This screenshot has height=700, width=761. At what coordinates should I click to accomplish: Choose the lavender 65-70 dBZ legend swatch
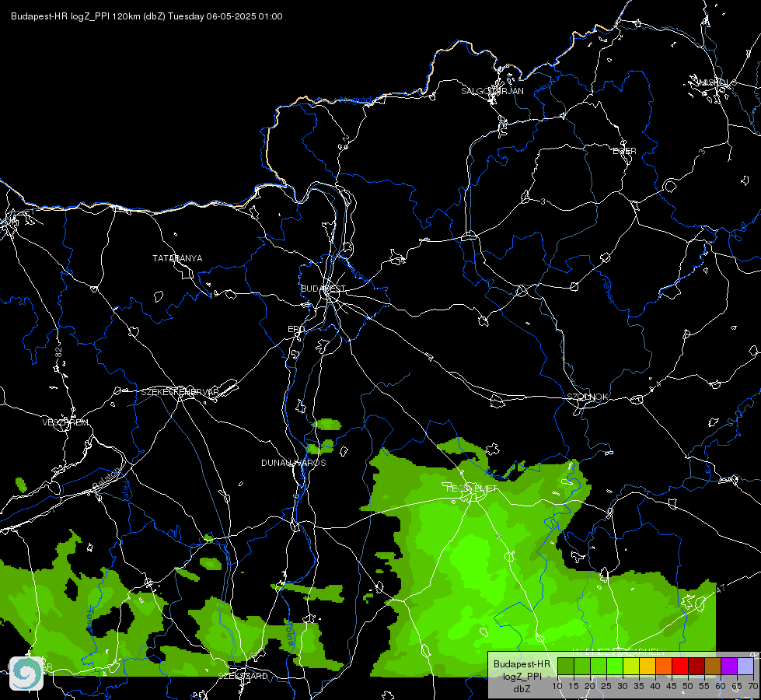(745, 667)
